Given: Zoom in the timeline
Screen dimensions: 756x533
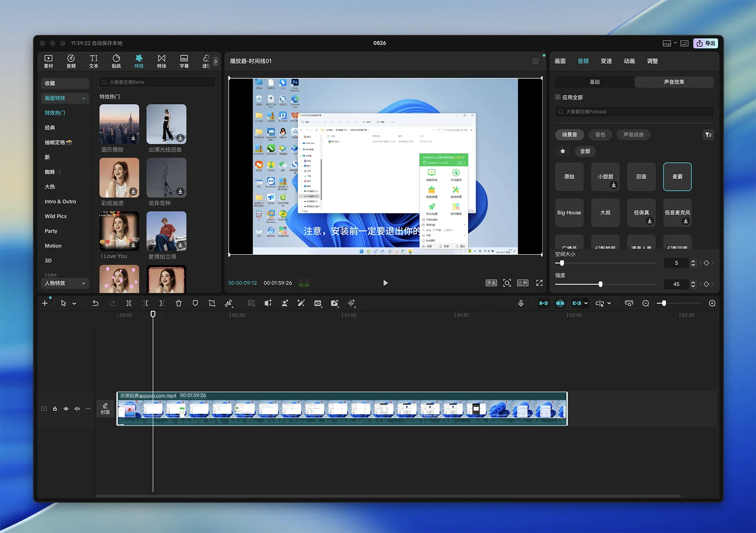Looking at the screenshot, I should (712, 303).
